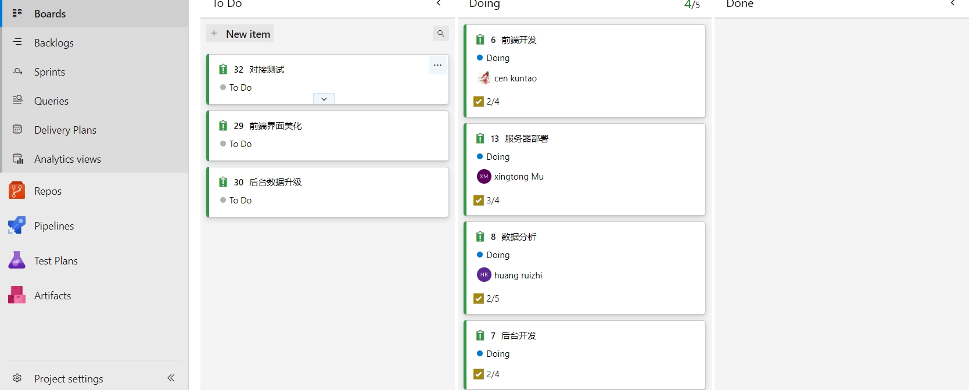Screen dimensions: 980x390
Task: Open Boards in the sidebar
Action: click(x=95, y=13)
